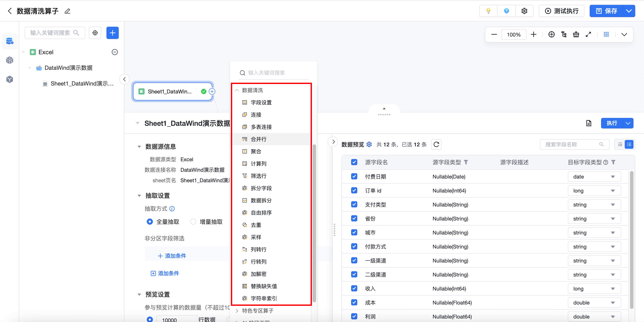Image resolution: width=644 pixels, height=322 pixels.
Task: Open the blue help question icon
Action: [506, 11]
